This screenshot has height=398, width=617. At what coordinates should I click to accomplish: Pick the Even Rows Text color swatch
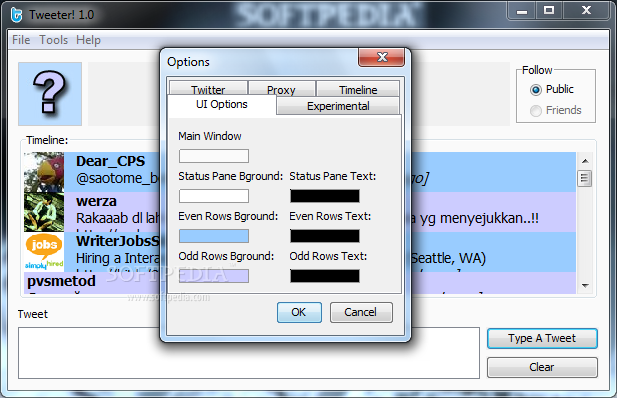(x=325, y=236)
